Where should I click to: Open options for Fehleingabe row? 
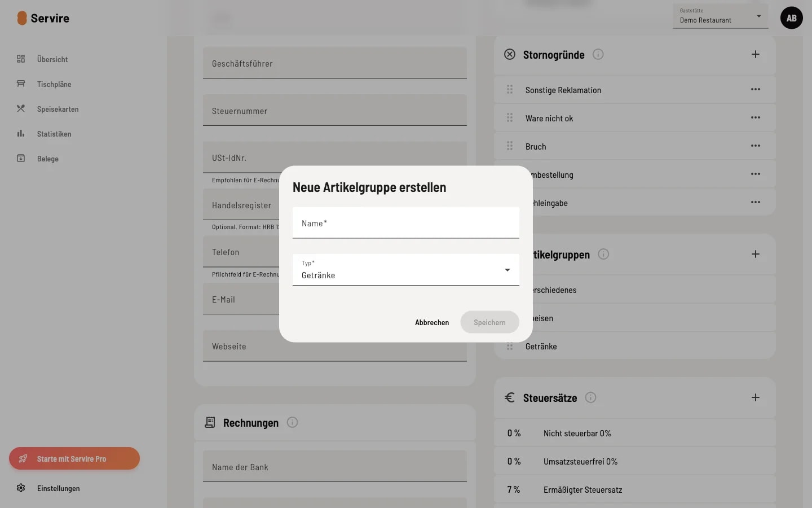click(756, 202)
